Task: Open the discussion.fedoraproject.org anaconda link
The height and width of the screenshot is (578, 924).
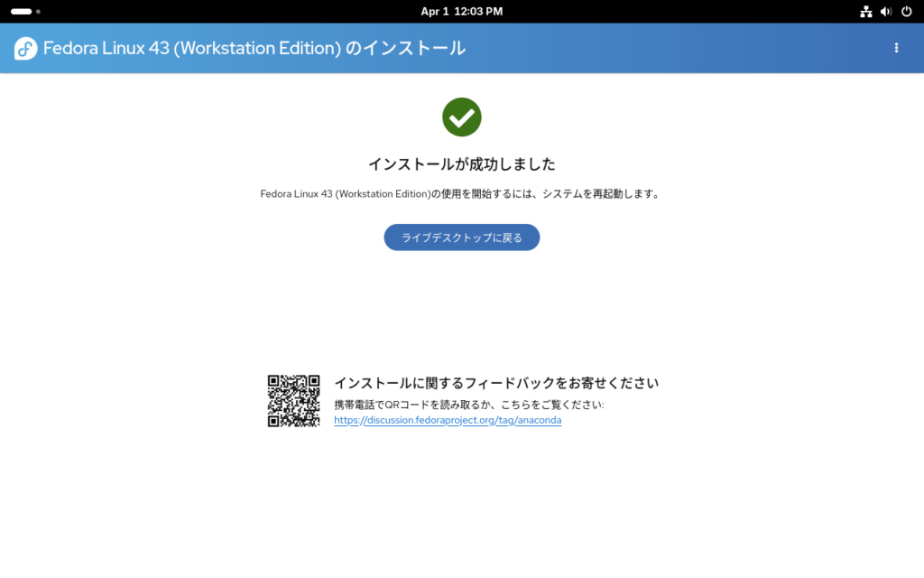Action: [x=448, y=420]
